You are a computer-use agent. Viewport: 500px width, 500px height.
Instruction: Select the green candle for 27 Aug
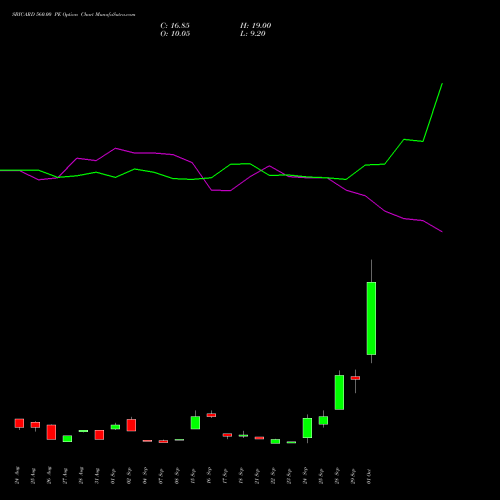(67, 439)
